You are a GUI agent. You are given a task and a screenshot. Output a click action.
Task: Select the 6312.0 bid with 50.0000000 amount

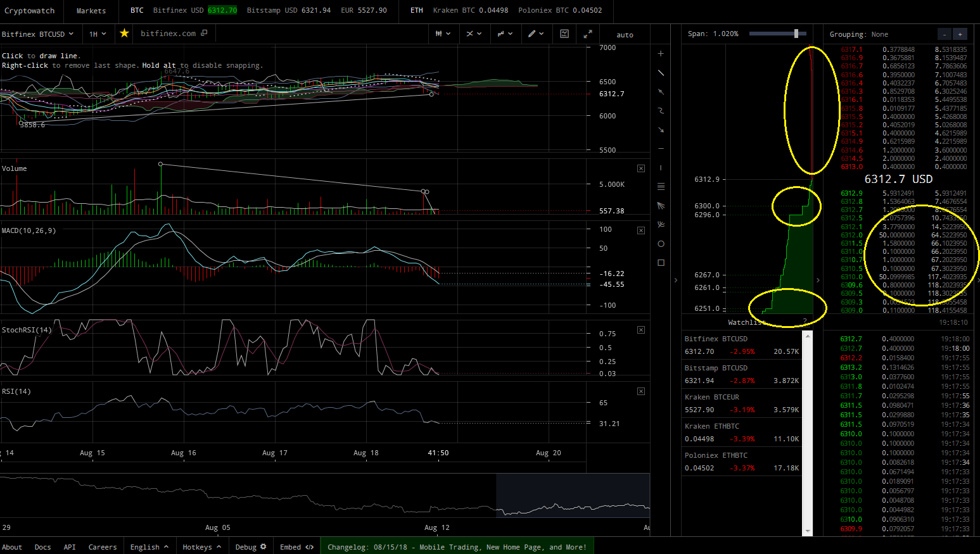click(904, 235)
